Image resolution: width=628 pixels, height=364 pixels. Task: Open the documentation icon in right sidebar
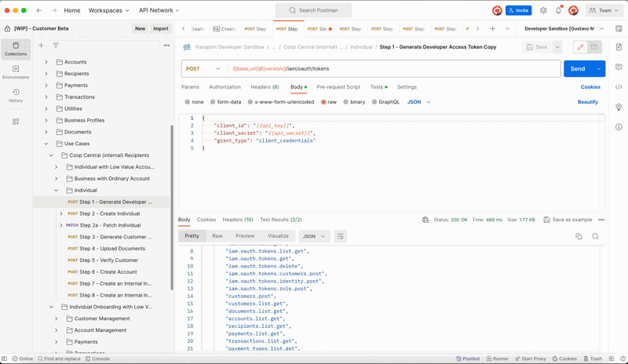(619, 47)
